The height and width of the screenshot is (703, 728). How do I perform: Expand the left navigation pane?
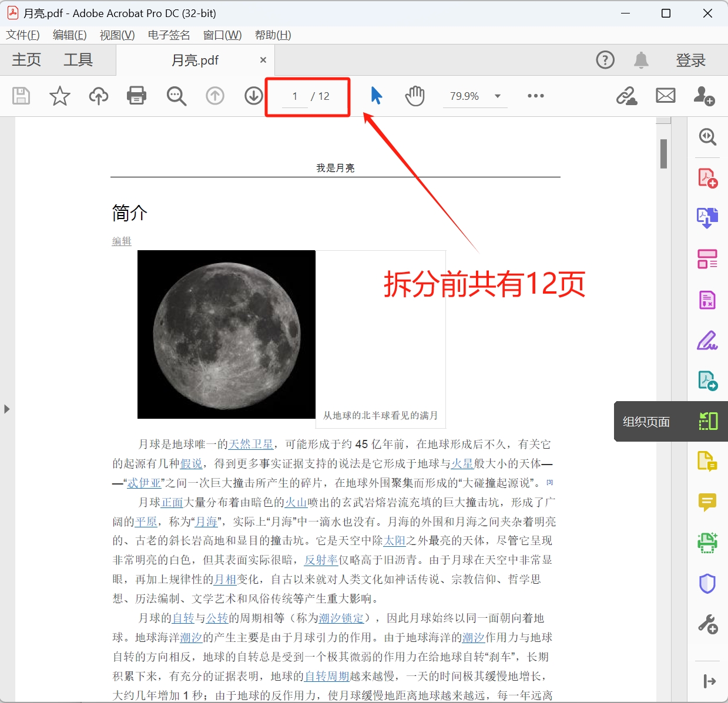pyautogui.click(x=8, y=409)
